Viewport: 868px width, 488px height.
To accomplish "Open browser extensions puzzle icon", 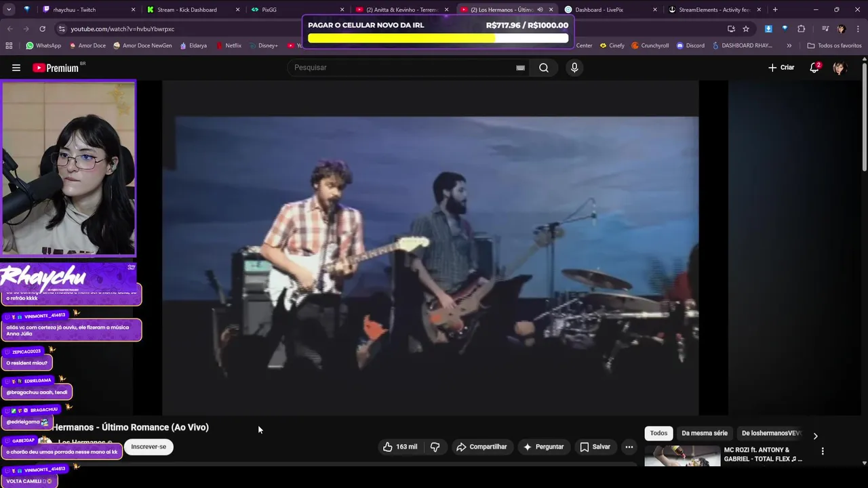I will (801, 29).
